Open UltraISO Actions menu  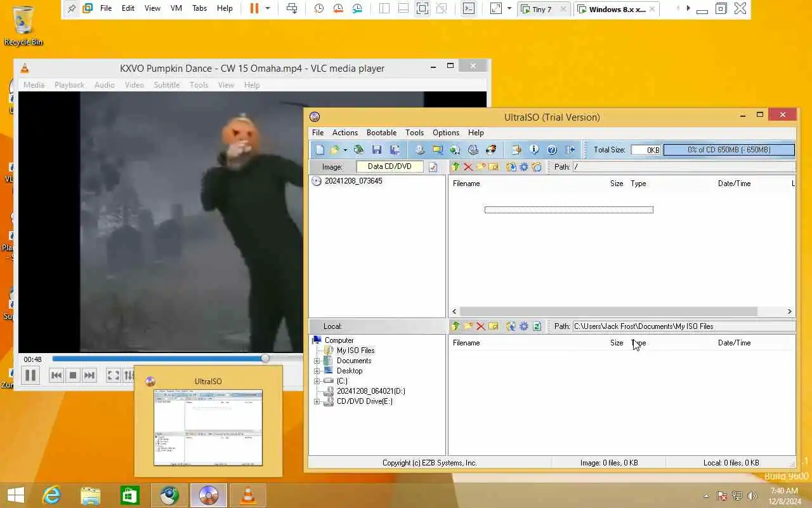[x=345, y=133]
